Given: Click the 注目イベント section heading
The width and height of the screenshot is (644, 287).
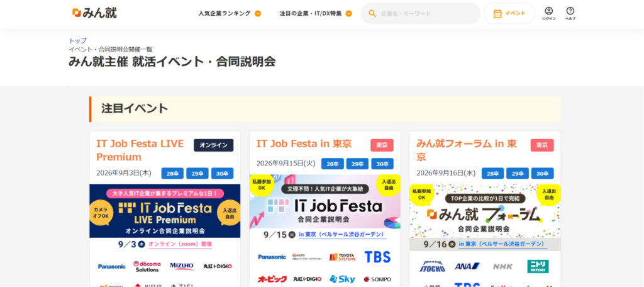Looking at the screenshot, I should pos(135,109).
